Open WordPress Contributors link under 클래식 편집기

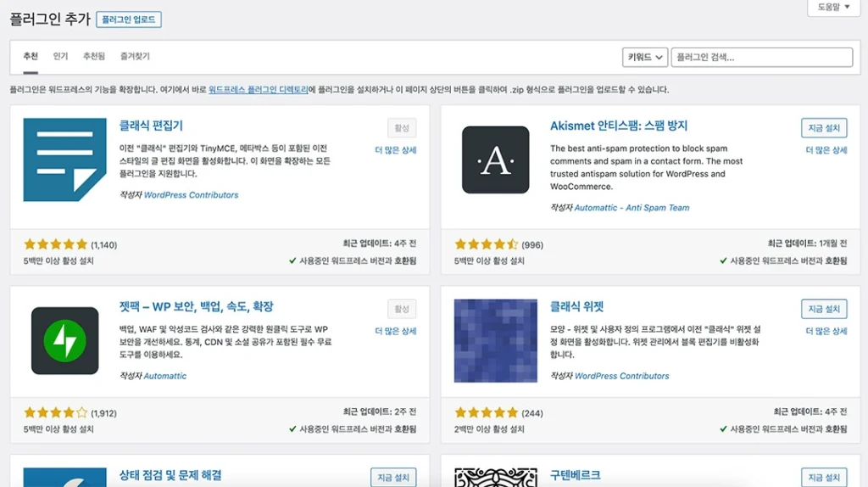[x=191, y=195]
